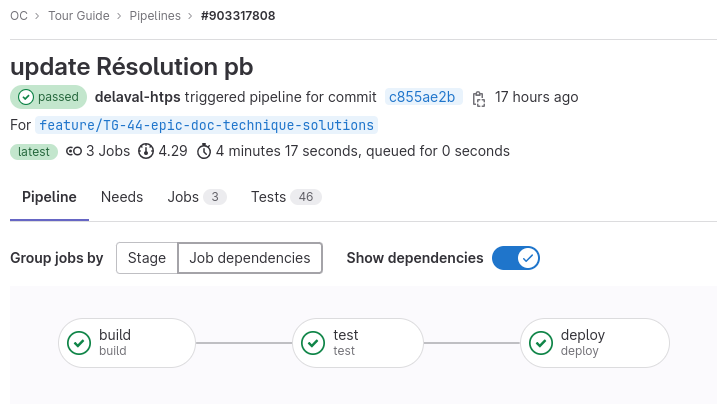The width and height of the screenshot is (717, 404).
Task: Group jobs by Stage
Action: pos(147,258)
